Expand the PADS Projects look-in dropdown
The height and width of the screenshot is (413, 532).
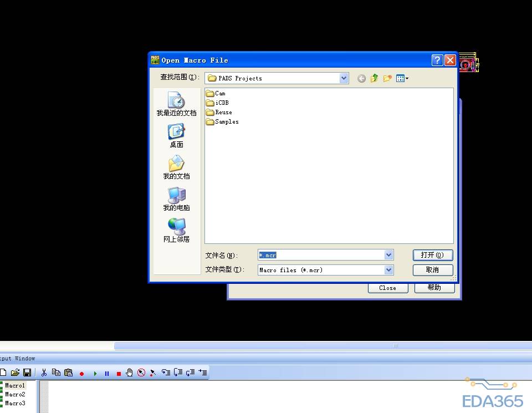coord(344,78)
